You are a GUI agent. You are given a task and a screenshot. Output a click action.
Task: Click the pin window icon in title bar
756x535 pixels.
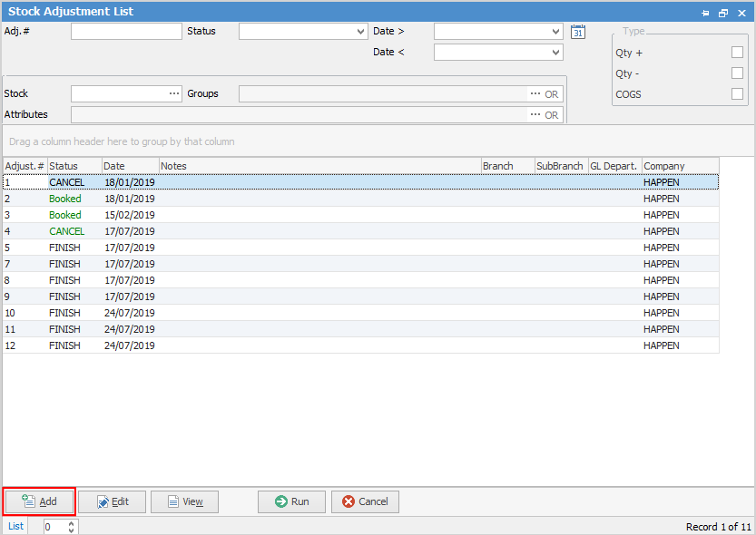point(705,13)
